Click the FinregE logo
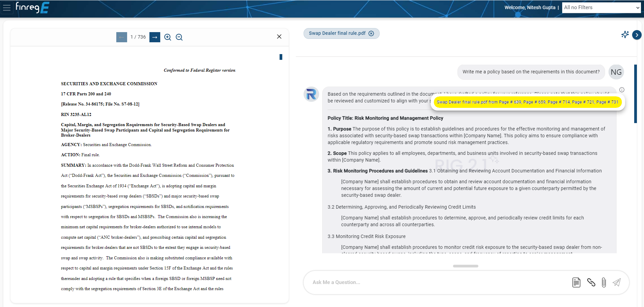The width and height of the screenshot is (644, 307). click(32, 7)
